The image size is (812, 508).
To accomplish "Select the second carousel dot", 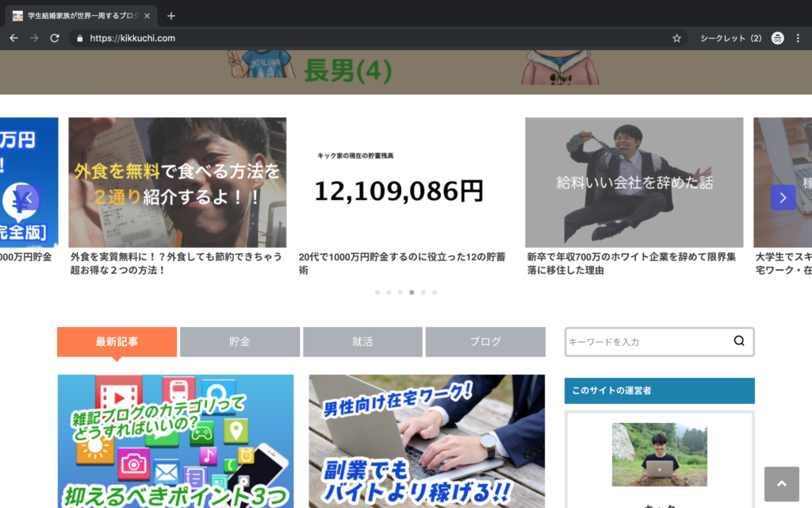I will click(x=389, y=292).
